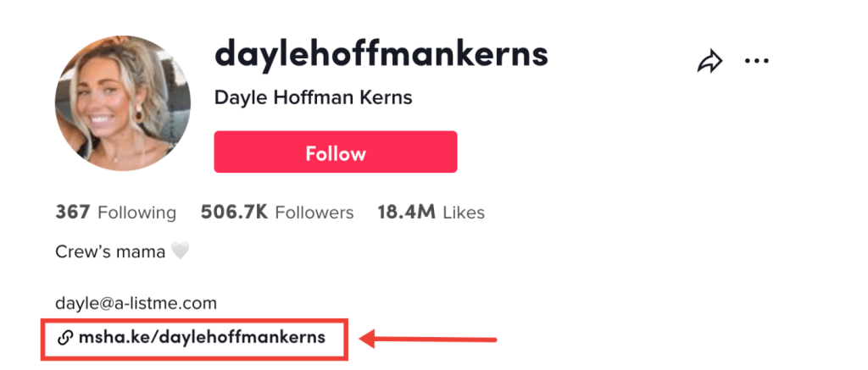Click the share arrow icon
The width and height of the screenshot is (868, 370).
pos(709,61)
